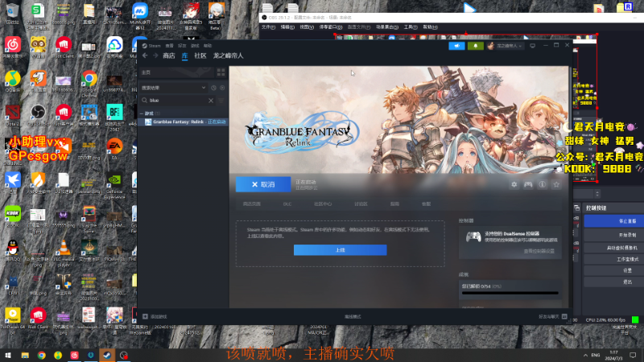Open the Tools menu in OBS
The width and height of the screenshot is (644, 362).
(411, 27)
